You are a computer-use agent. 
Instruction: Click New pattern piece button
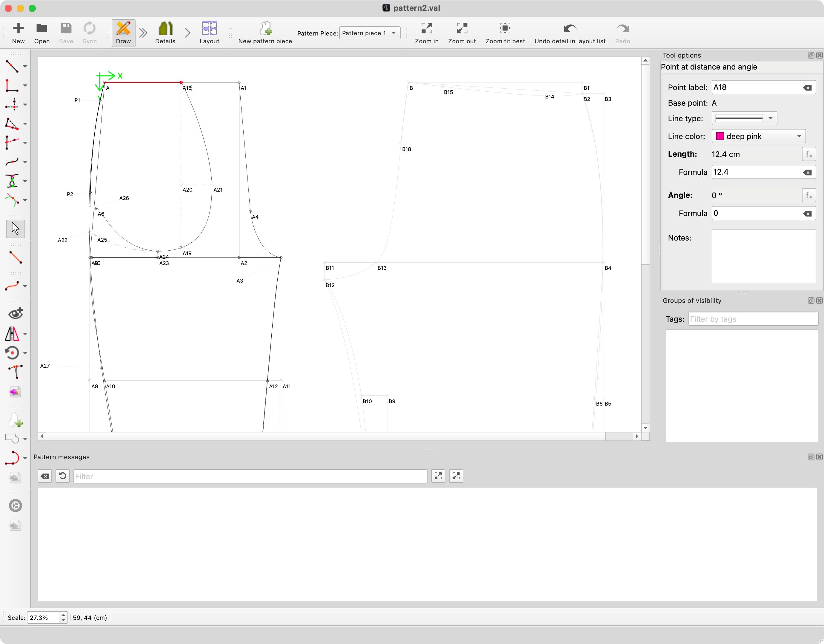point(265,33)
